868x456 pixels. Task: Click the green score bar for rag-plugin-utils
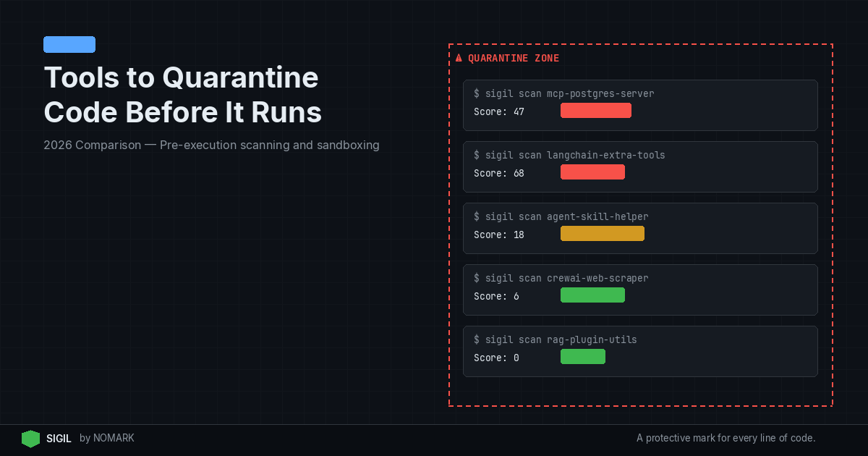point(582,356)
